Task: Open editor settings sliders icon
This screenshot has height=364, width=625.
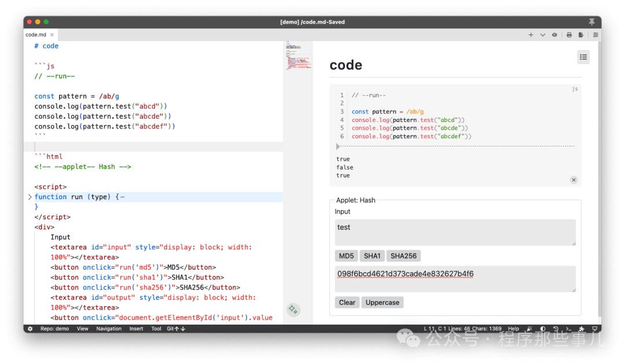Action: click(x=595, y=35)
